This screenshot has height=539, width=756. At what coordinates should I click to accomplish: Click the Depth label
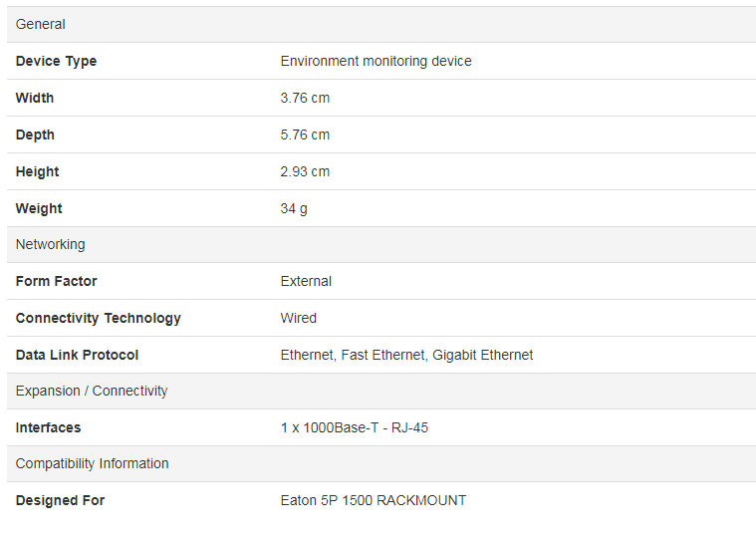pyautogui.click(x=35, y=135)
